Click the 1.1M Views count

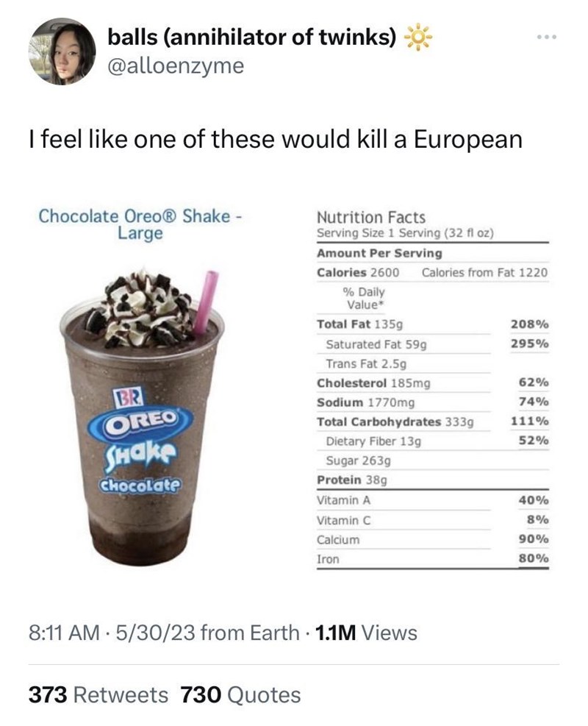point(366,633)
